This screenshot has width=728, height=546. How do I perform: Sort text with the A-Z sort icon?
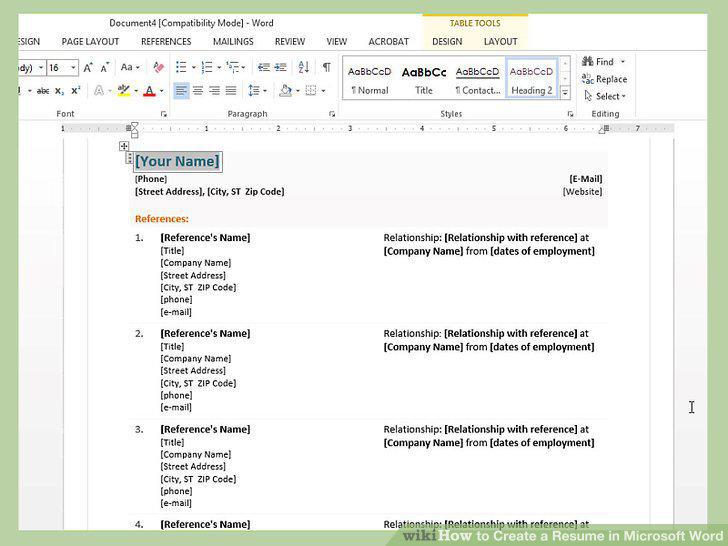pos(304,67)
